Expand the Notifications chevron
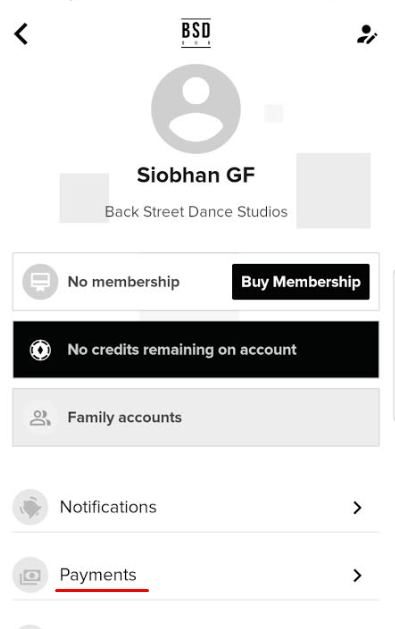 point(357,507)
